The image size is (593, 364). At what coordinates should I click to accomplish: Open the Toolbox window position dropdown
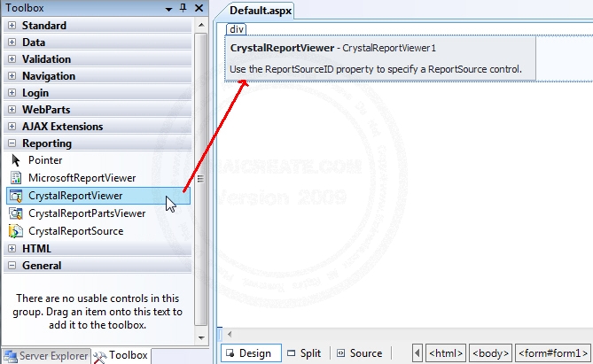coord(168,9)
